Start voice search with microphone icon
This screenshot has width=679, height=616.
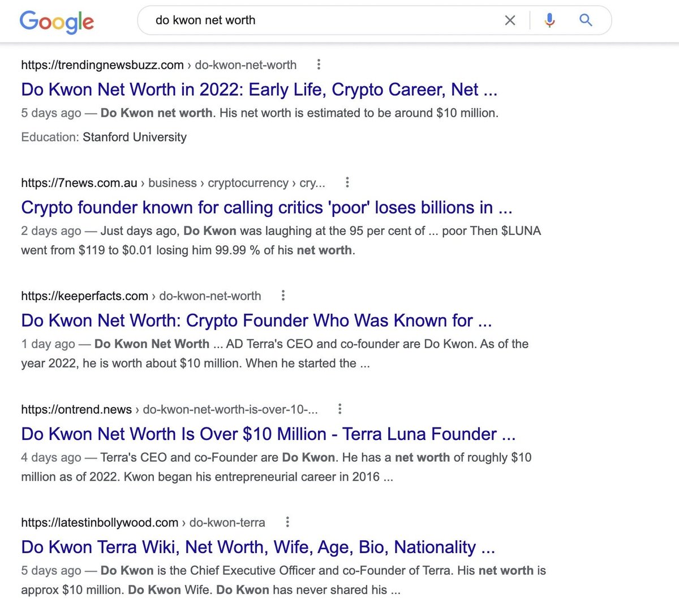click(549, 20)
